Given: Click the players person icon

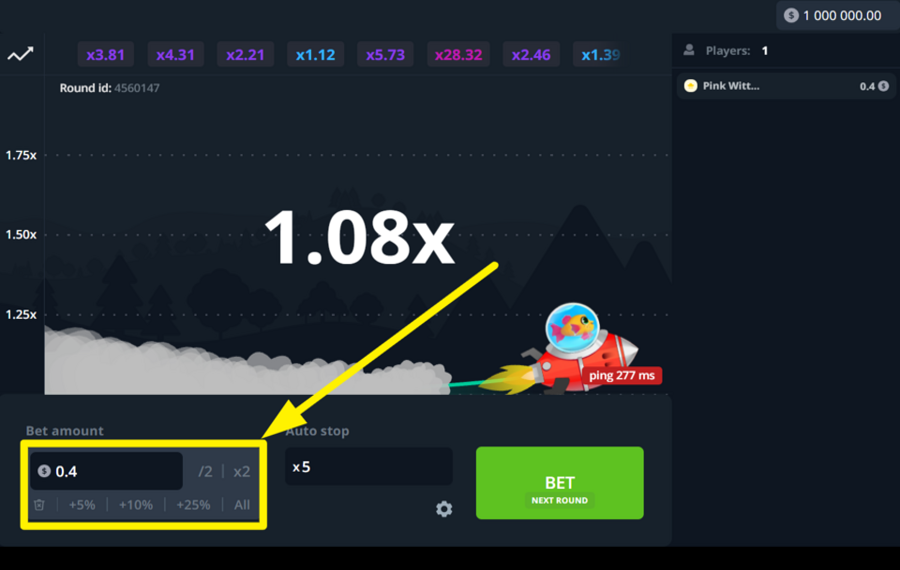Looking at the screenshot, I should [x=689, y=51].
